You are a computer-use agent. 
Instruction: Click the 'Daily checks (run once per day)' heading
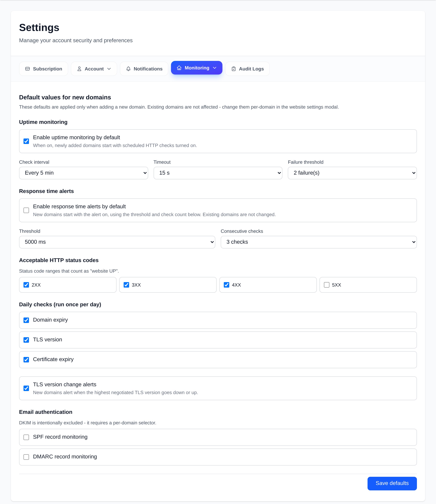[x=60, y=305]
